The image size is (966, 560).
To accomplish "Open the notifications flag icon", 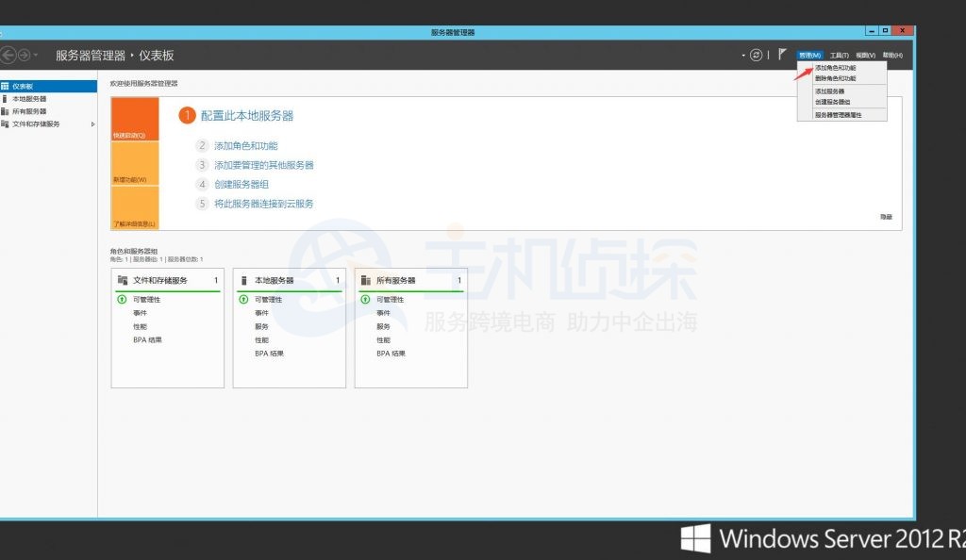I will [x=780, y=55].
